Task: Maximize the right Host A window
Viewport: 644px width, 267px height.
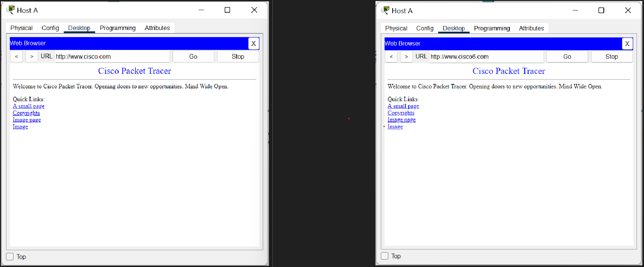Action: pos(601,10)
